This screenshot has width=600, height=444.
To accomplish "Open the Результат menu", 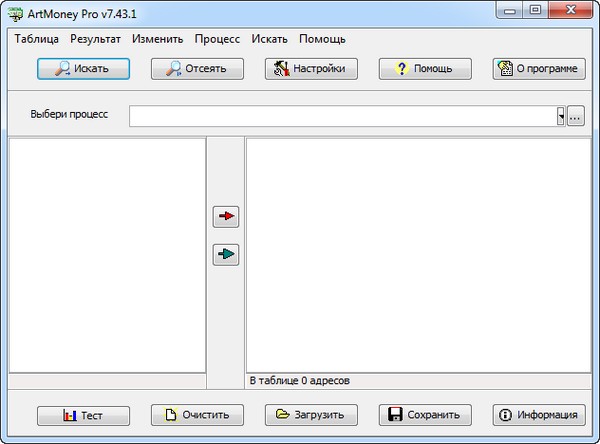I will (x=95, y=39).
